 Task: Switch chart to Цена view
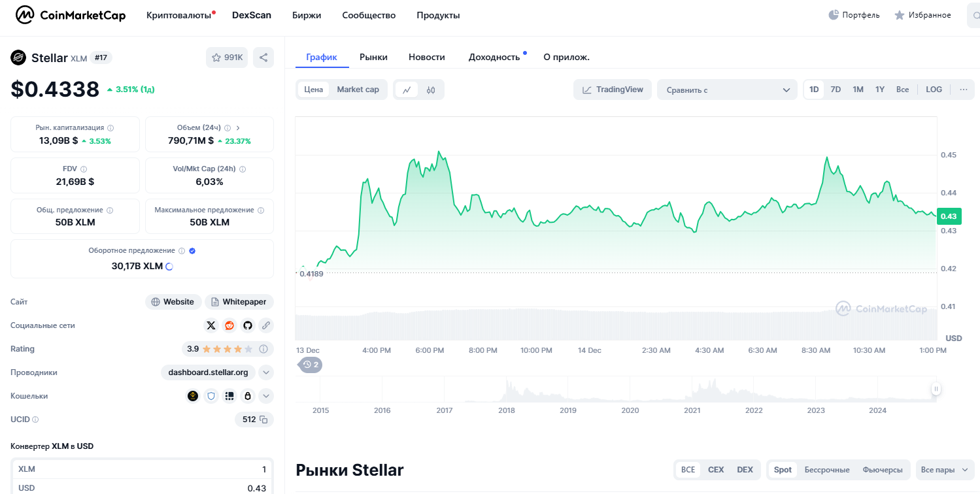point(314,90)
